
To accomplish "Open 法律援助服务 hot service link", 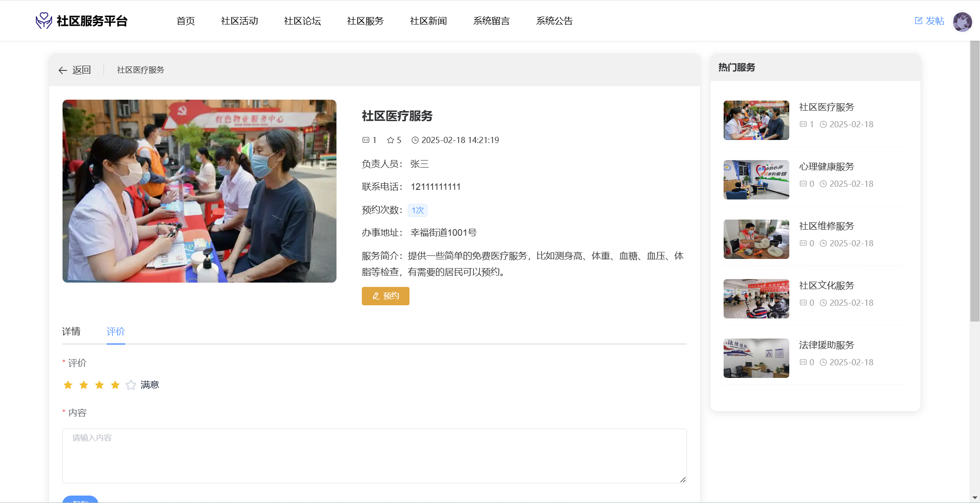I will click(826, 345).
